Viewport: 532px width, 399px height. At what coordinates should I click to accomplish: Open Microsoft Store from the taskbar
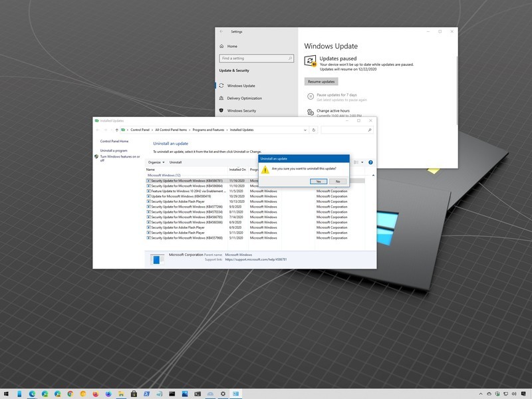click(x=134, y=394)
